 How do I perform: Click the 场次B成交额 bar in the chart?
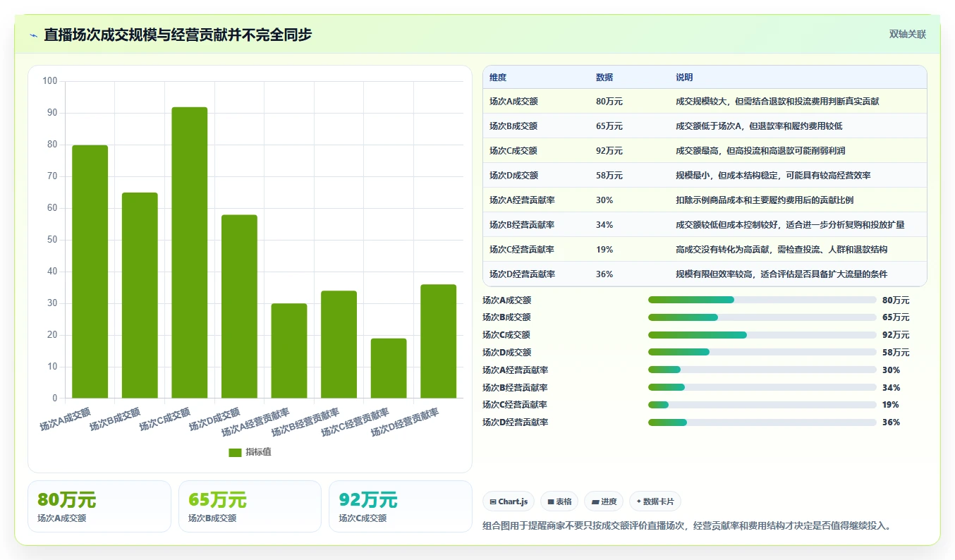140,296
